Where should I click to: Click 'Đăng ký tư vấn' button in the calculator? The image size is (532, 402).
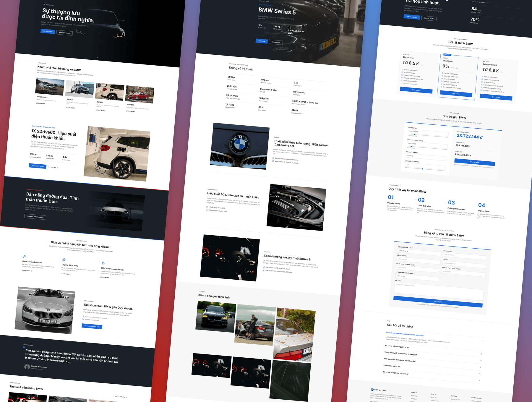click(x=475, y=162)
